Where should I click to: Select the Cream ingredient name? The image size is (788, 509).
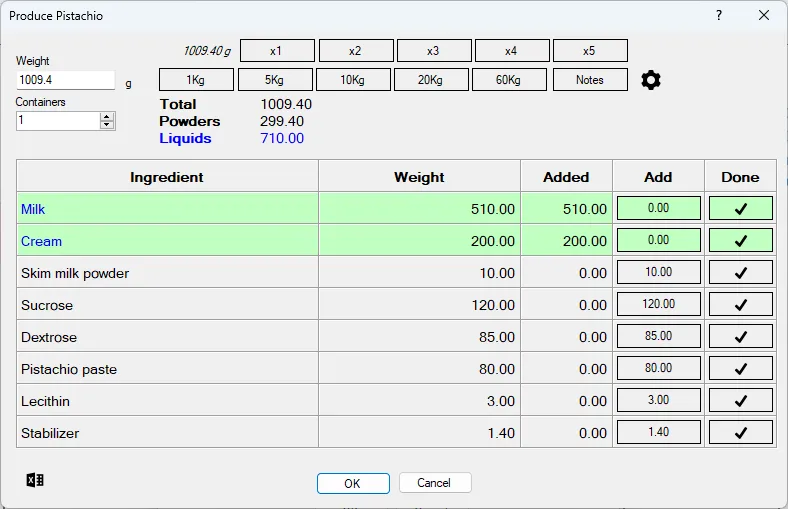41,241
